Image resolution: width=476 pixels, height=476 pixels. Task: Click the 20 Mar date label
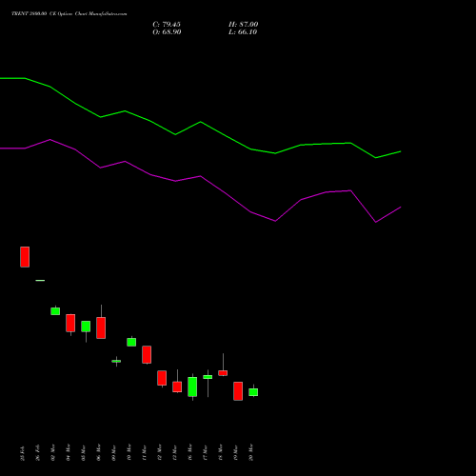coord(250,453)
